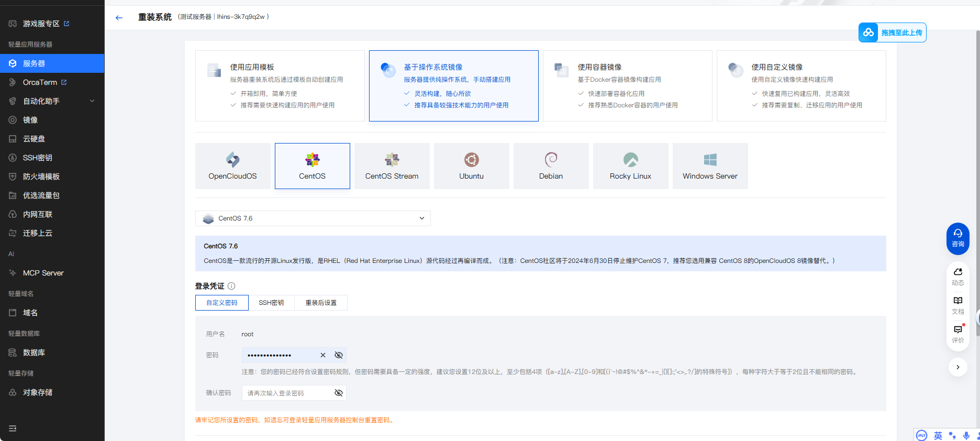The height and width of the screenshot is (441, 980).
Task: Select the Rocky Linux image tile
Action: click(x=630, y=166)
